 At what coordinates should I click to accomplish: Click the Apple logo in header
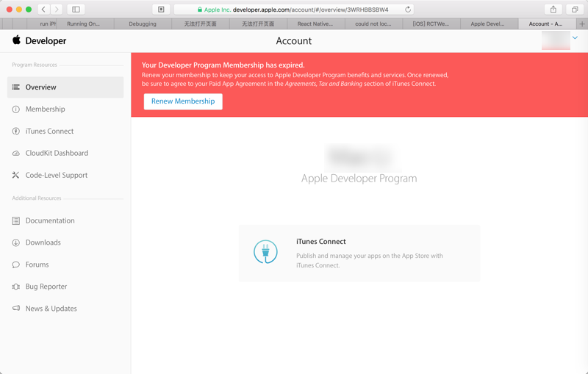point(16,40)
